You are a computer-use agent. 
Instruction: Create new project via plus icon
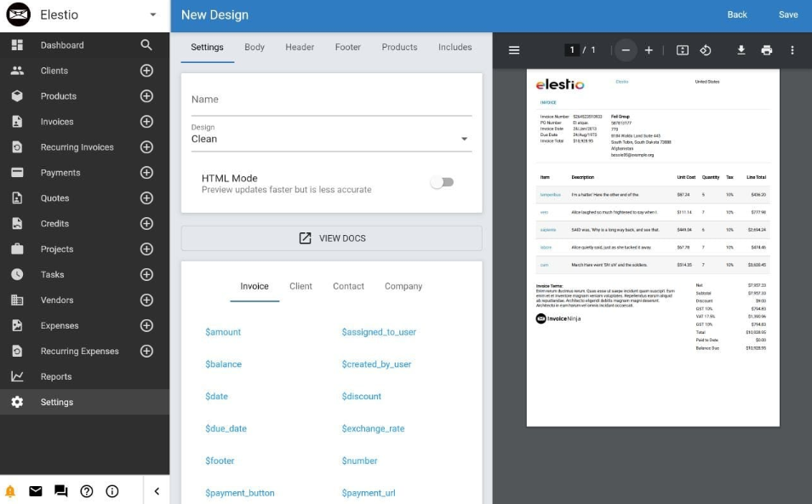tap(146, 249)
